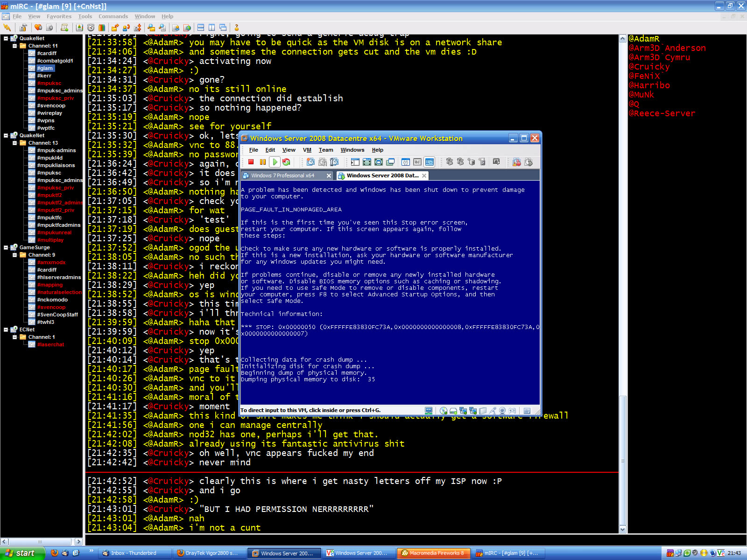Viewport: 747px width, 560px height.
Task: Select the #naturalselection channel
Action: (x=59, y=292)
